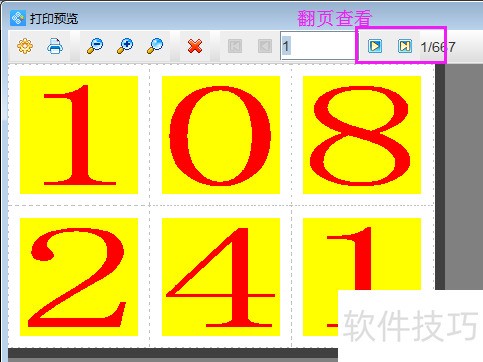Select the label showing digit 2

pyautogui.click(x=79, y=277)
